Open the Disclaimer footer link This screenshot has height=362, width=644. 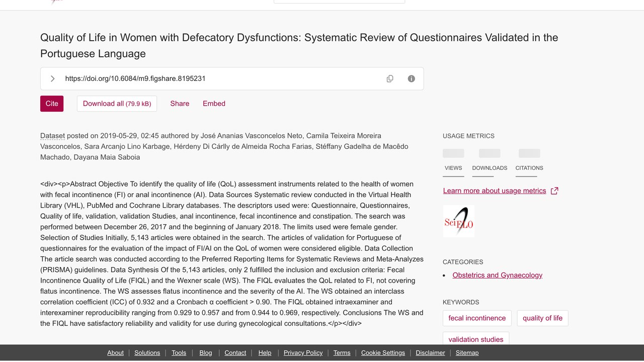pos(430,353)
